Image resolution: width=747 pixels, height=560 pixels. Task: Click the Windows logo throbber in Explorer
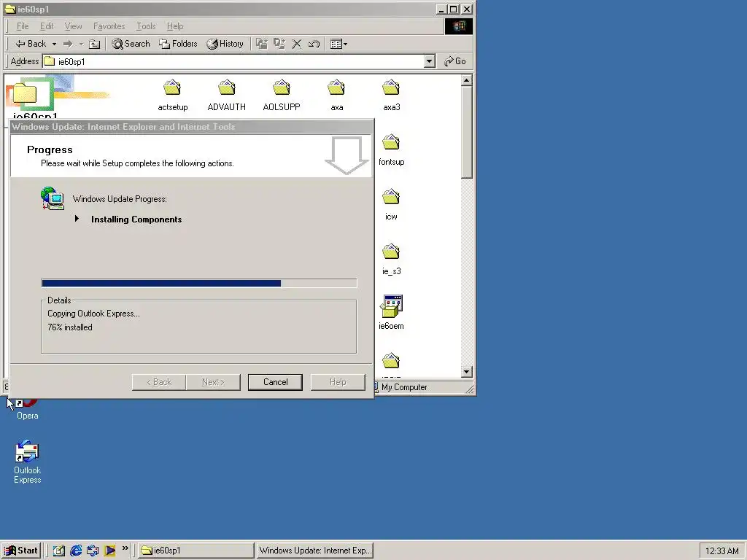pyautogui.click(x=459, y=26)
